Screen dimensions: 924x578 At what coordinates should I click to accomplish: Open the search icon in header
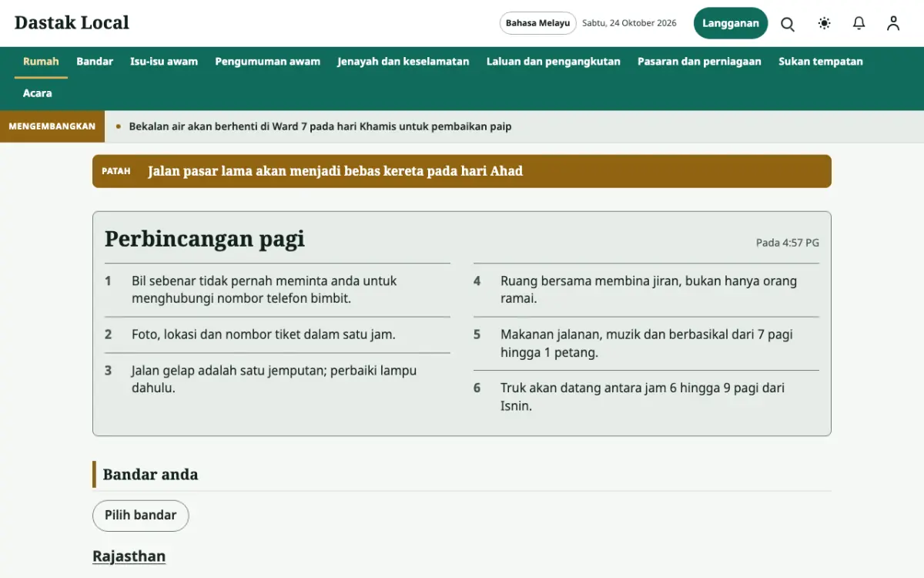click(x=788, y=23)
